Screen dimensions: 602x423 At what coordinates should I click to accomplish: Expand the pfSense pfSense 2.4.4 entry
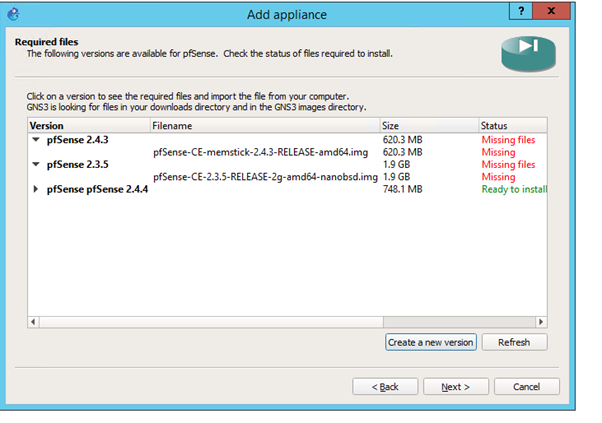[x=36, y=189]
